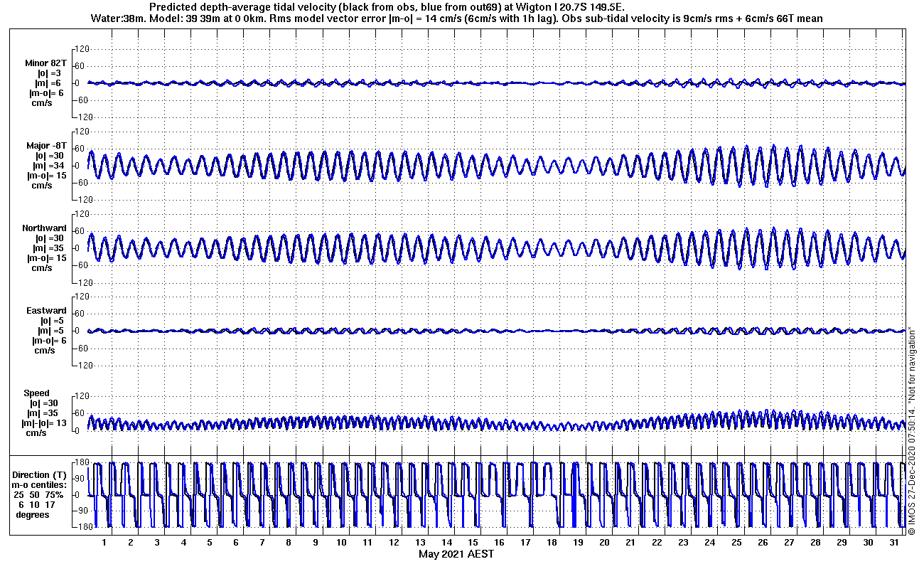This screenshot has width=924, height=569.
Task: Select the 'Speed' panel label
Action: [x=37, y=393]
